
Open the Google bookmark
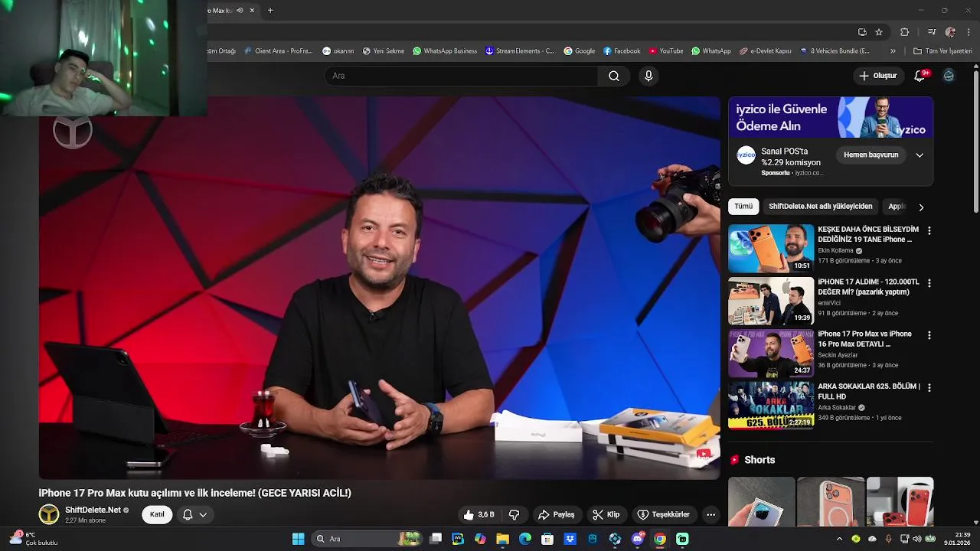580,51
